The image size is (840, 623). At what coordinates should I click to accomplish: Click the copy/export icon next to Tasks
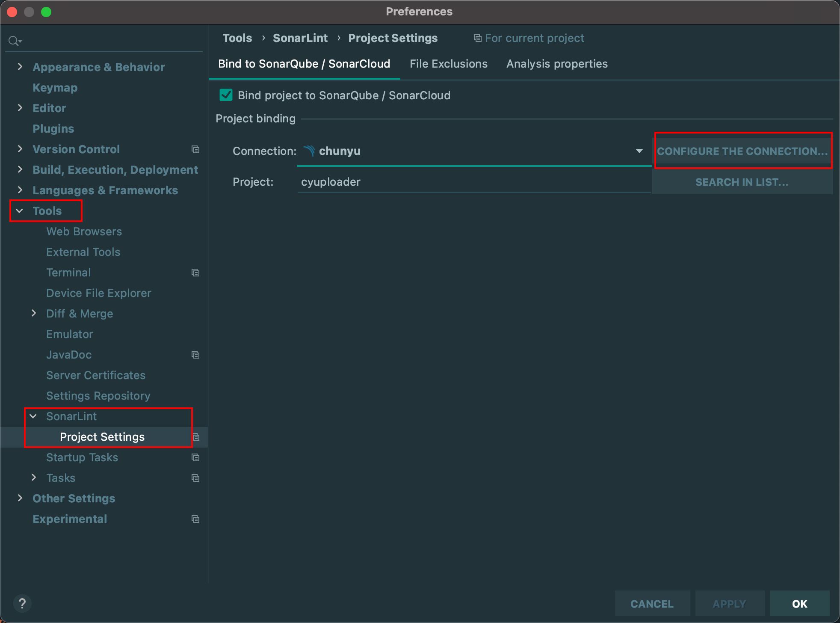195,478
